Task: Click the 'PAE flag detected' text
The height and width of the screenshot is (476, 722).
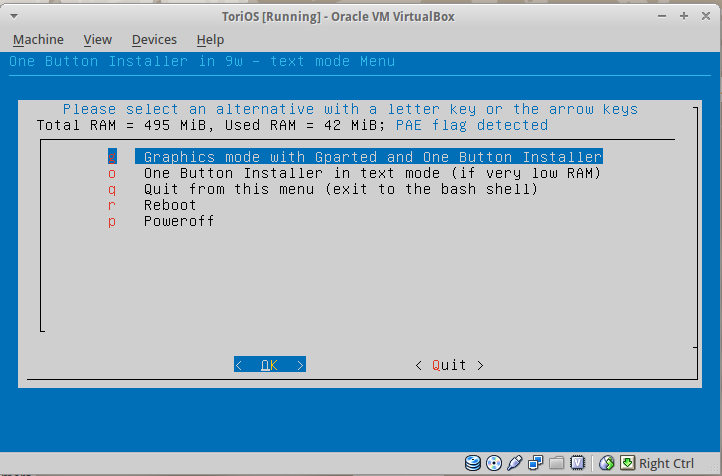Action: pyautogui.click(x=472, y=125)
